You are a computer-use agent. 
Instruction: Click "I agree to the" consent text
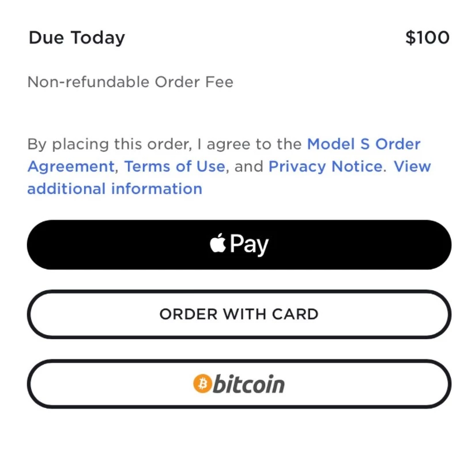[x=254, y=144]
